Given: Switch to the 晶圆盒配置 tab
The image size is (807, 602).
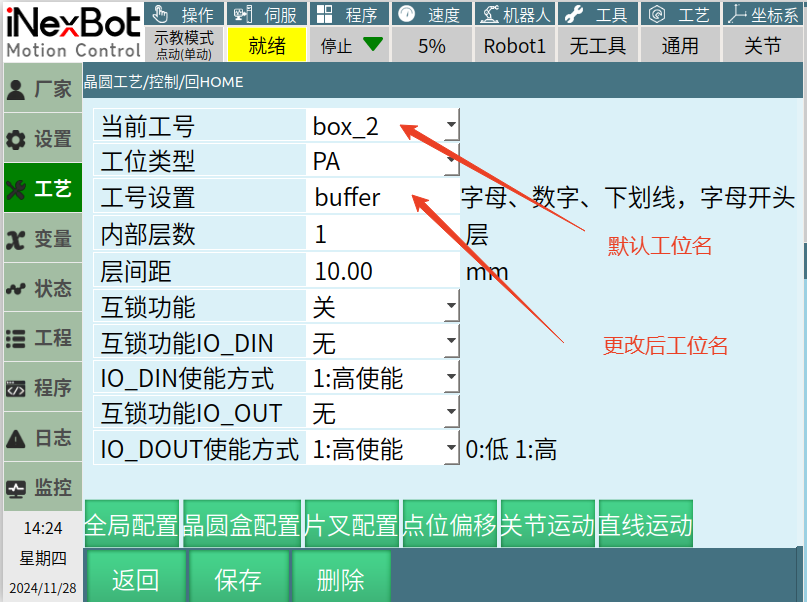Looking at the screenshot, I should (x=242, y=525).
